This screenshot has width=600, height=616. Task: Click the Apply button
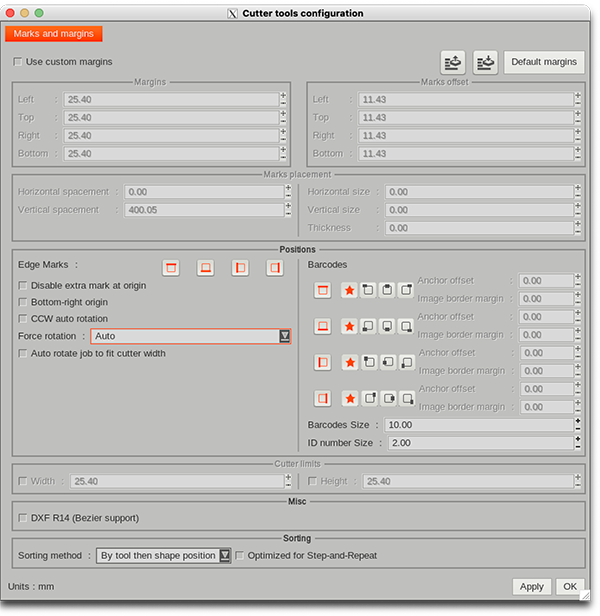[x=532, y=587]
